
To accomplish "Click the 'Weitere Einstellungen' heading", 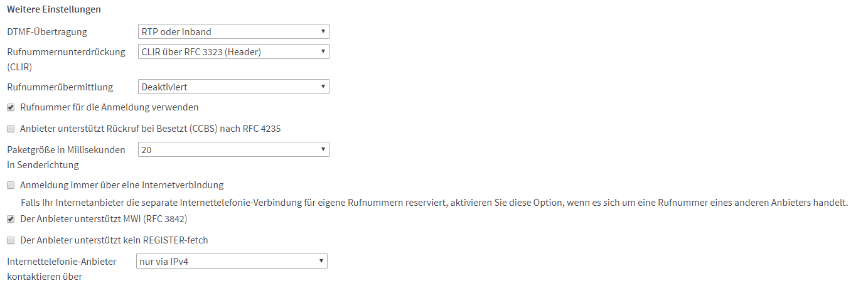I will [53, 9].
